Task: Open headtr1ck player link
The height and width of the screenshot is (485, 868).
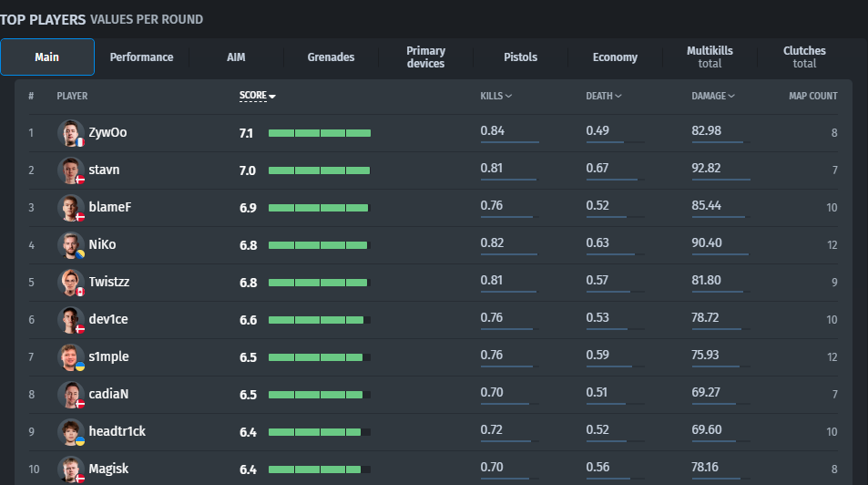Action: click(x=117, y=431)
